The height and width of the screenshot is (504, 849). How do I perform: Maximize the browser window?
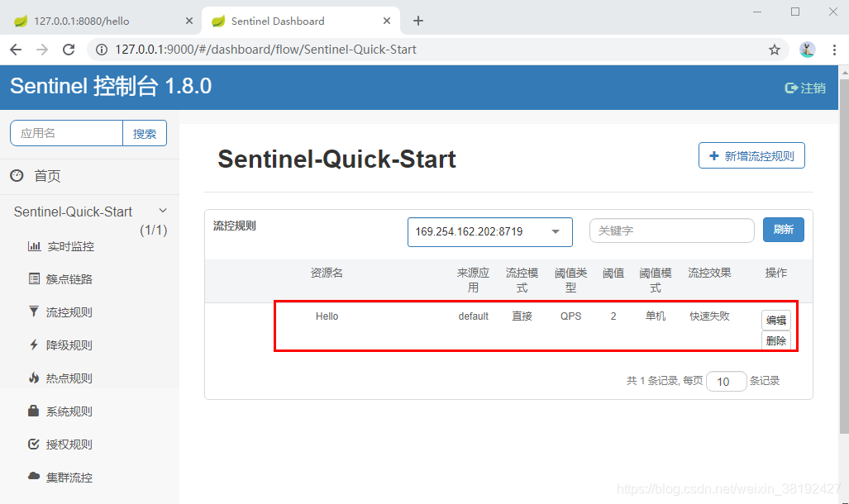tap(795, 12)
